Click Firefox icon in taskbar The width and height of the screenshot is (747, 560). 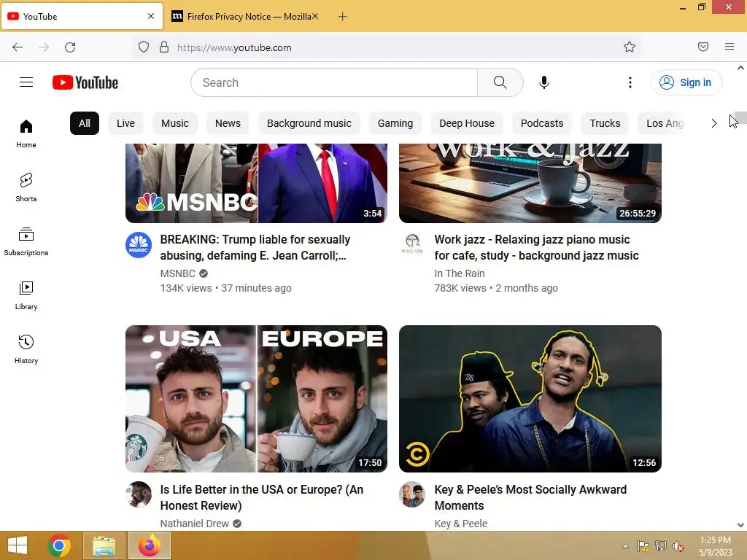(150, 545)
